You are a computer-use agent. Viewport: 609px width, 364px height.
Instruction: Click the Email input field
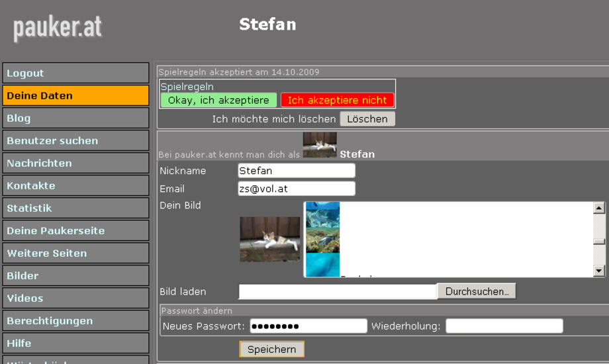296,189
